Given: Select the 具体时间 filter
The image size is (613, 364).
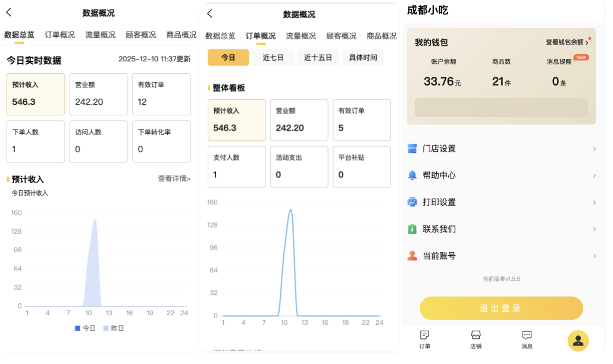Looking at the screenshot, I should (x=363, y=58).
